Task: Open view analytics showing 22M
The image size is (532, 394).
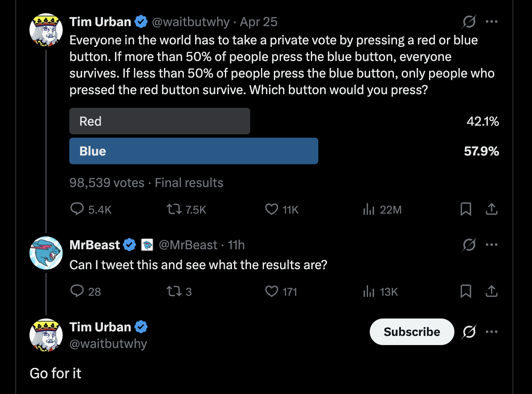Action: tap(368, 210)
